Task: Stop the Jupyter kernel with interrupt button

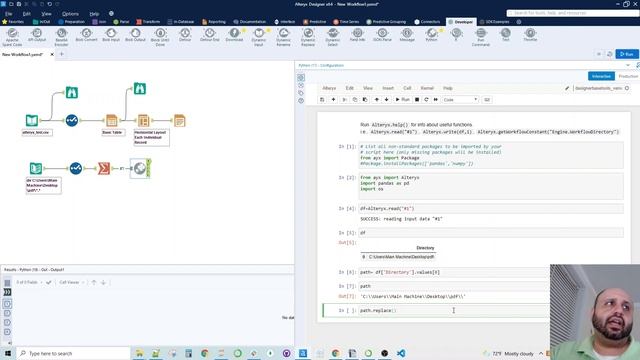Action: tap(417, 100)
